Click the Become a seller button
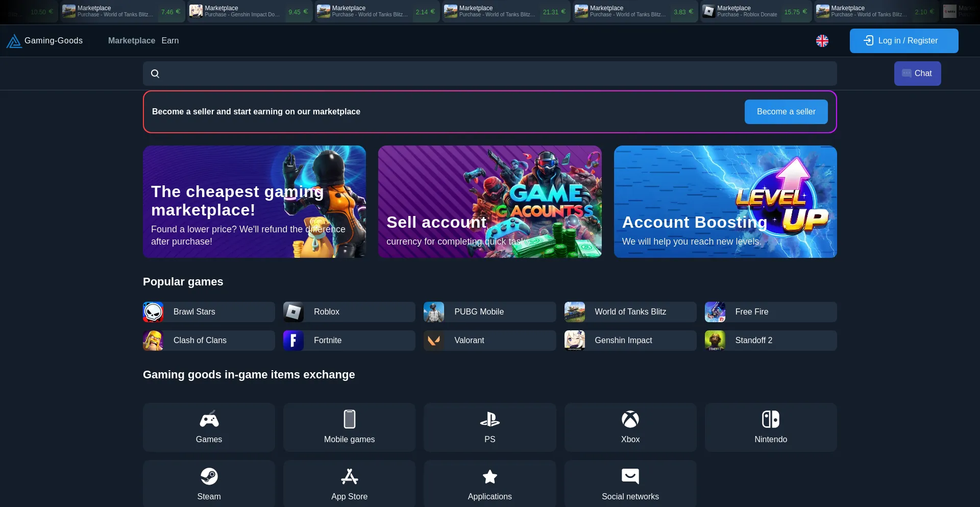 pyautogui.click(x=786, y=112)
